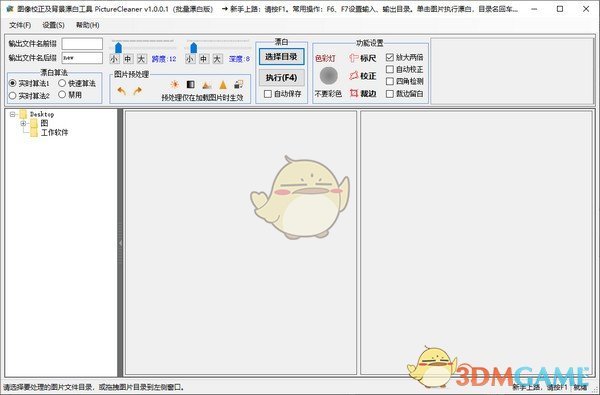Viewport: 600px width, 395px height.
Task: Open the 文件(F) menu
Action: [x=20, y=25]
